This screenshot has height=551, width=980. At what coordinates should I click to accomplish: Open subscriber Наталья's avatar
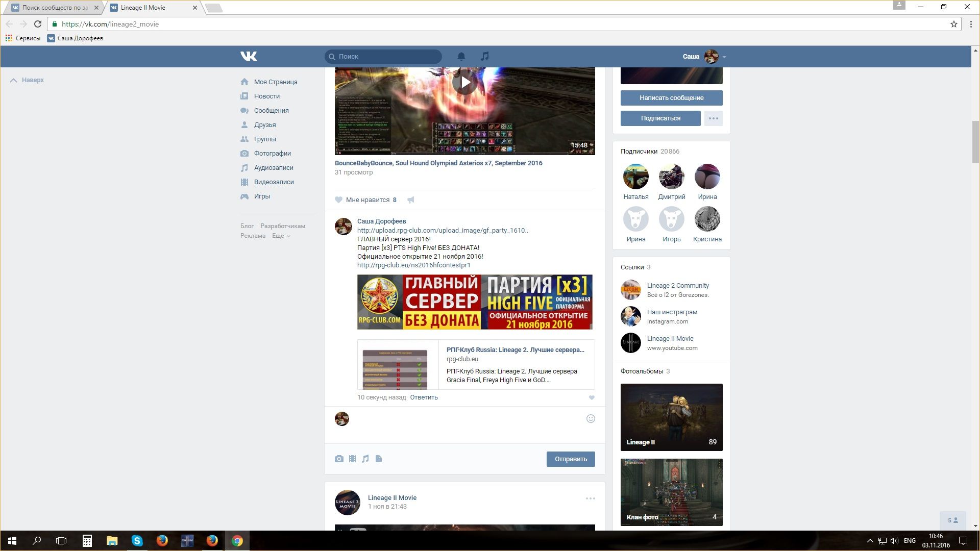pyautogui.click(x=636, y=177)
